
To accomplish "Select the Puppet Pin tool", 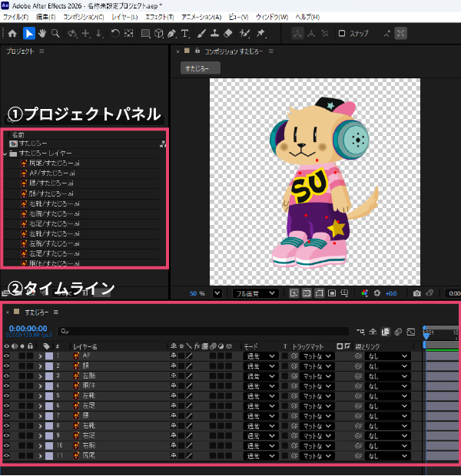I will pos(261,33).
